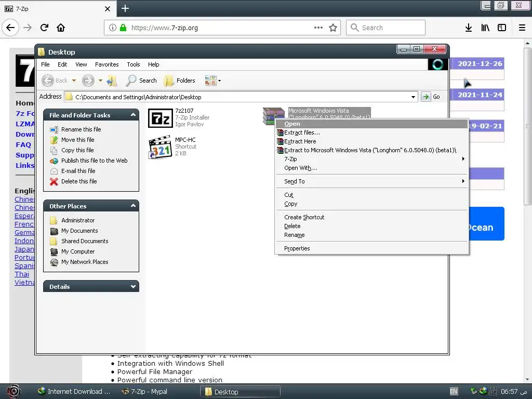This screenshot has width=532, height=399.
Task: Choose Extract to Microsoft Windows Vista folder
Action: 372,150
